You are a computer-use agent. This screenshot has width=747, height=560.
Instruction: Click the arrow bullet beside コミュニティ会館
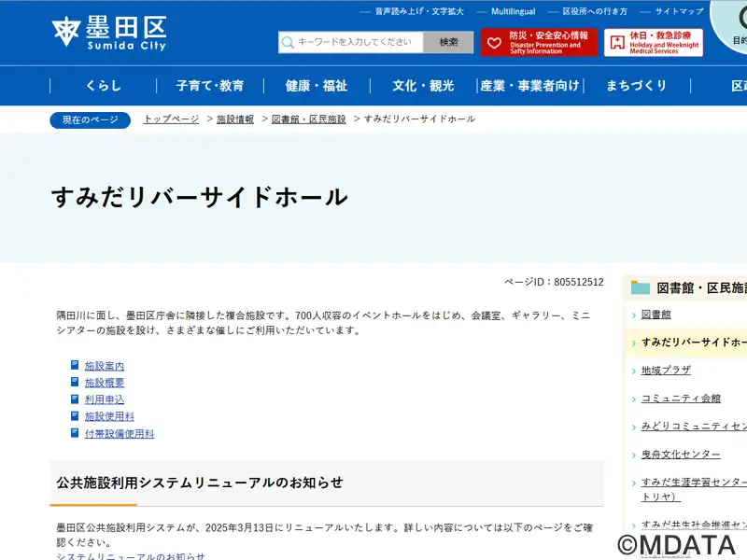[x=634, y=399]
